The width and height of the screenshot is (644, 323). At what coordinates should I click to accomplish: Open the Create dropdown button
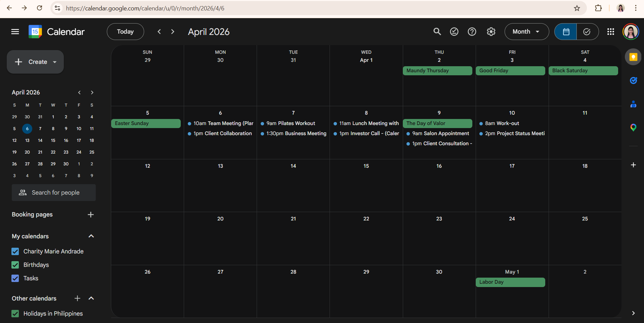[35, 62]
